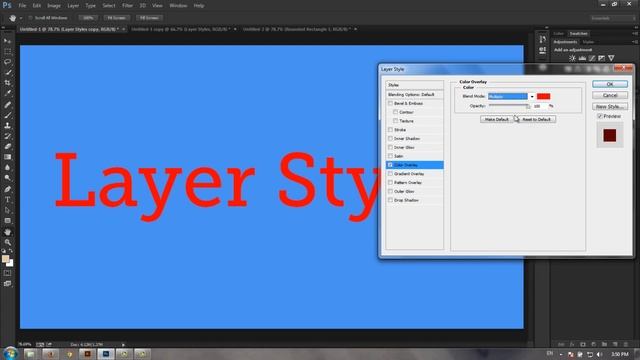Change screen mode icon in toolbox

(7, 284)
